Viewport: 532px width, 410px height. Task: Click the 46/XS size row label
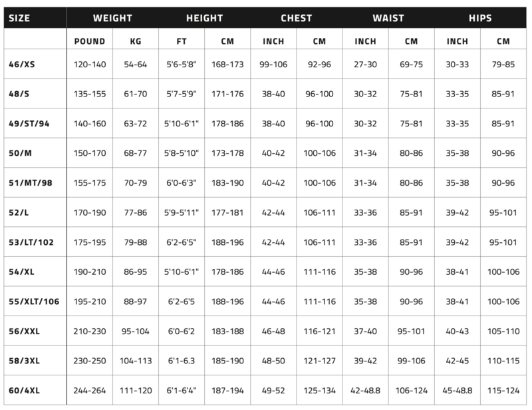point(22,64)
